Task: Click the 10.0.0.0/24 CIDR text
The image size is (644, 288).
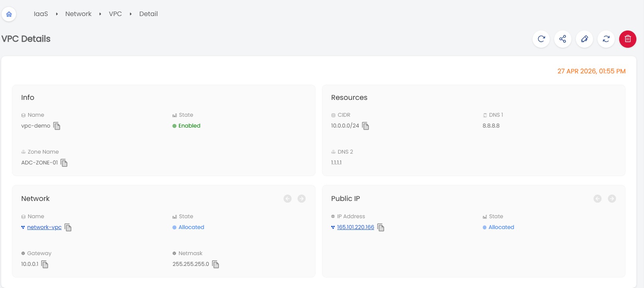Action: coord(345,126)
